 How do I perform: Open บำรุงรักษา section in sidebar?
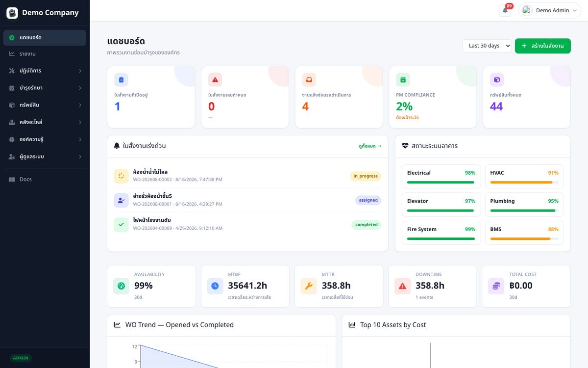pyautogui.click(x=45, y=88)
